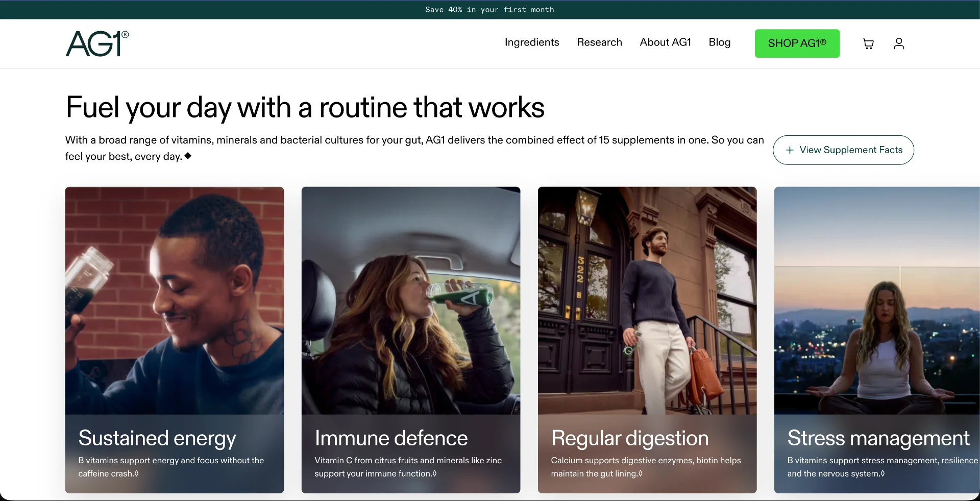The image size is (980, 501).
Task: Select the Regular digestion card photo
Action: [647, 301]
